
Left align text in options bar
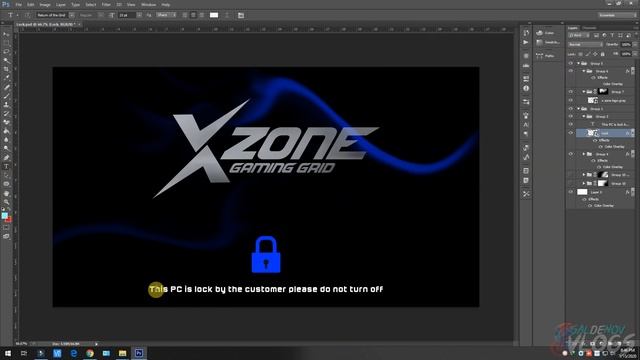[x=185, y=15]
